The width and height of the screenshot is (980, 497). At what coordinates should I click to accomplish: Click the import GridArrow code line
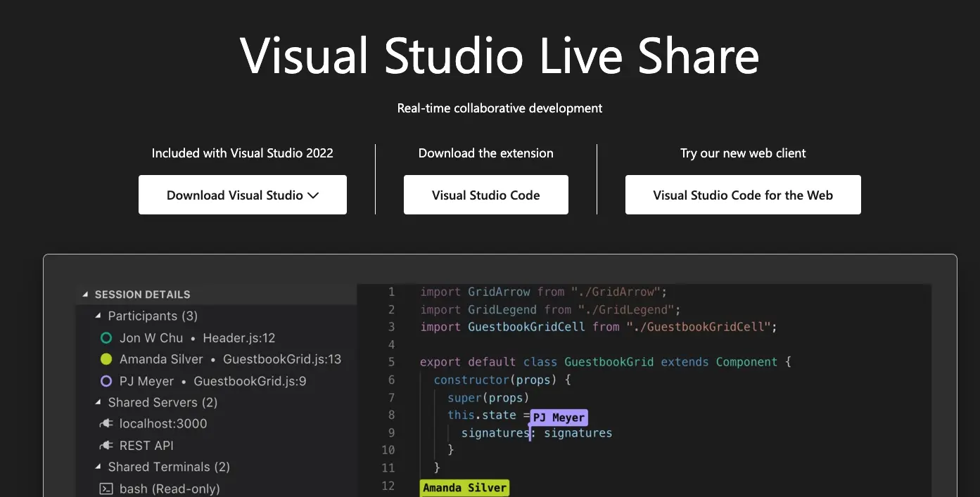543,292
